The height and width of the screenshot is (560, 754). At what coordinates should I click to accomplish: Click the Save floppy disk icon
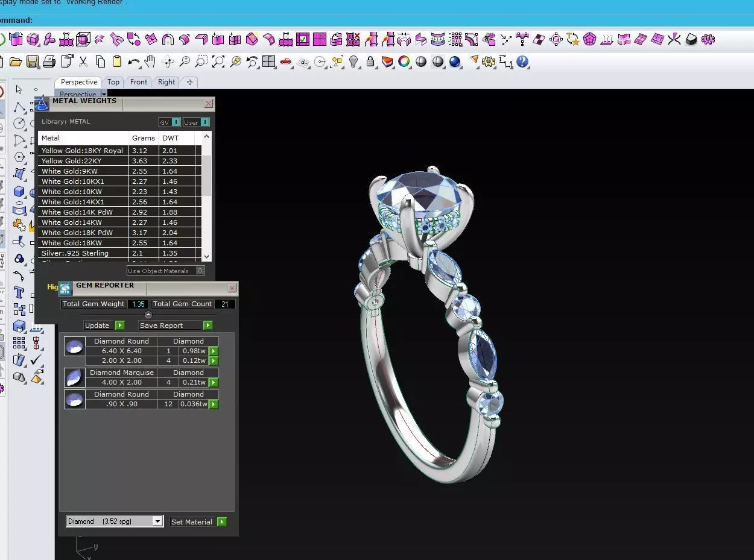coord(33,61)
